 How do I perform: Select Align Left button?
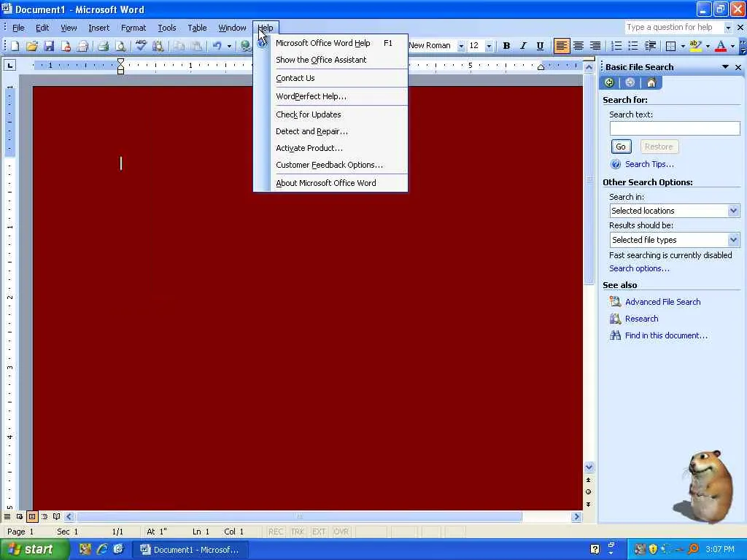(x=562, y=46)
